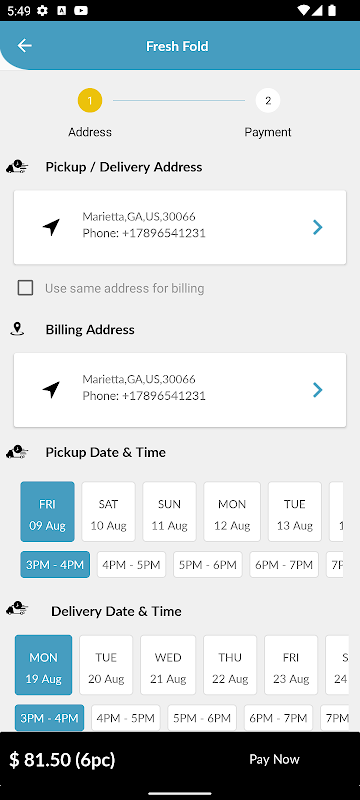Go to step 2 Payment
Viewport: 360px width, 800px height.
268,101
